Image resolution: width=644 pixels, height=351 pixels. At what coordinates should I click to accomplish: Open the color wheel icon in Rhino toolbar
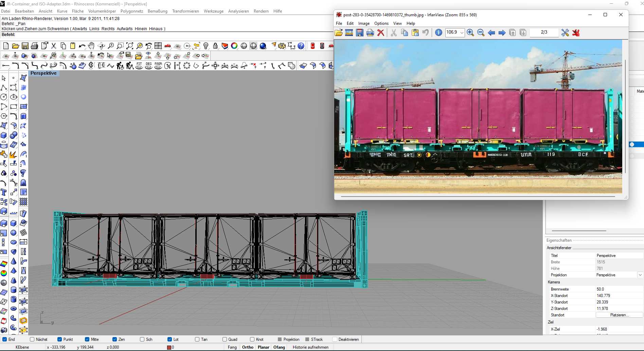234,46
